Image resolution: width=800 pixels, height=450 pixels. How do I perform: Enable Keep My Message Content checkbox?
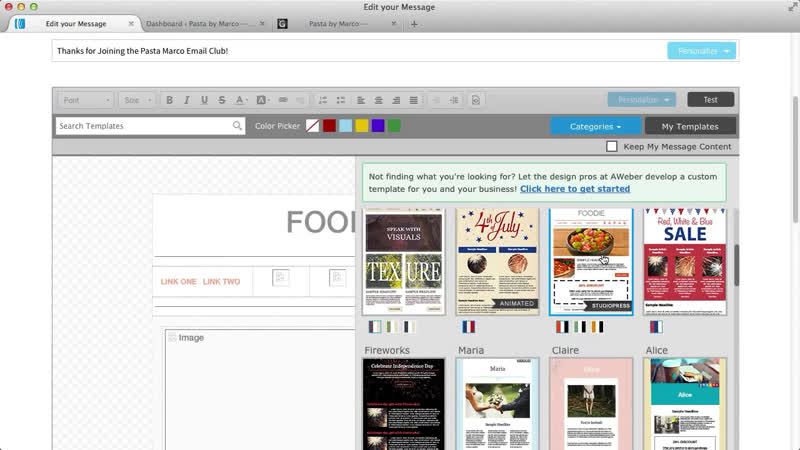612,147
